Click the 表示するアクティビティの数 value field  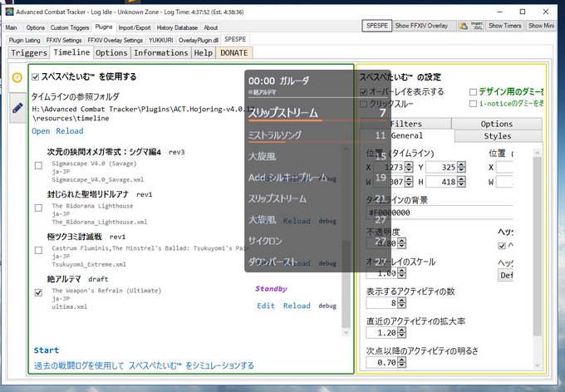coord(382,303)
